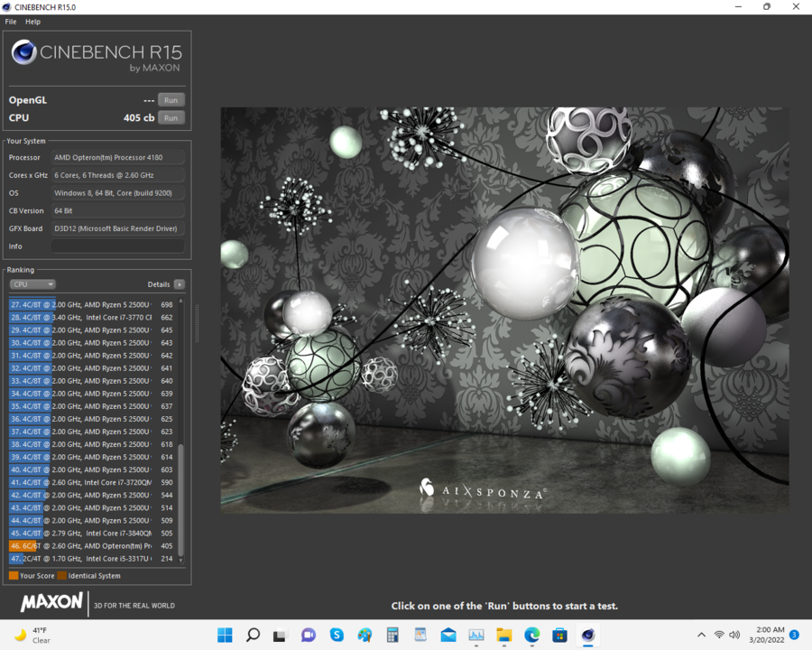
Task: Open the File menu
Action: point(10,21)
